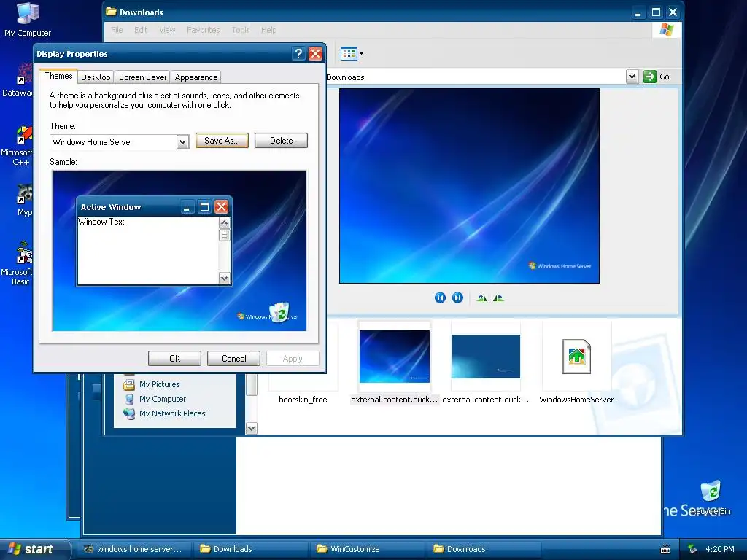Open the View menu in Downloads window

[x=167, y=30]
